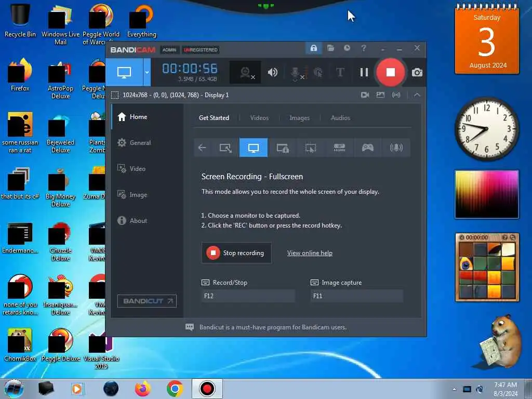532x399 pixels.
Task: Open the Home sidebar section
Action: (147, 117)
